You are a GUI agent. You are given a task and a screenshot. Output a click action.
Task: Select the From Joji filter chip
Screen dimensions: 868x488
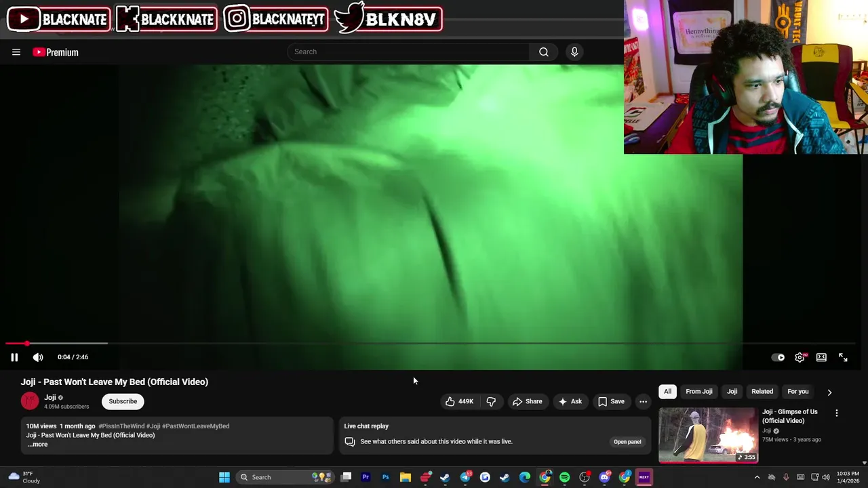[698, 391]
